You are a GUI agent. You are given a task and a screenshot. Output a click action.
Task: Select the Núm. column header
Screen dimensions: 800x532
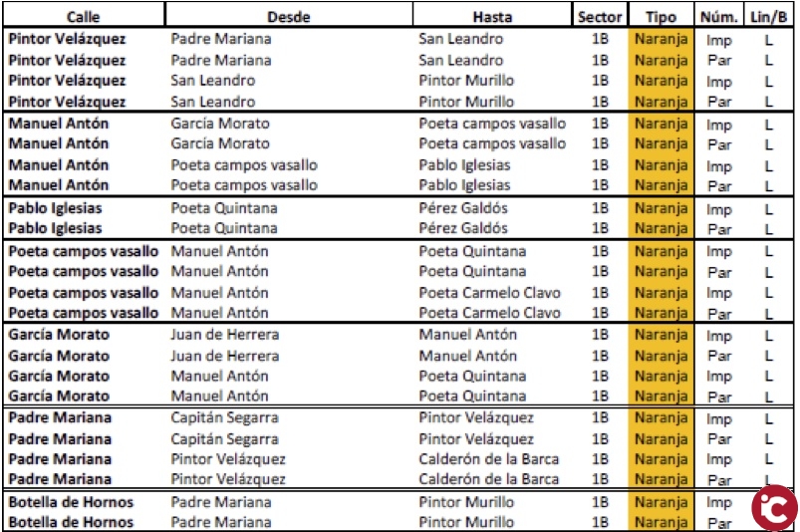[x=718, y=17]
